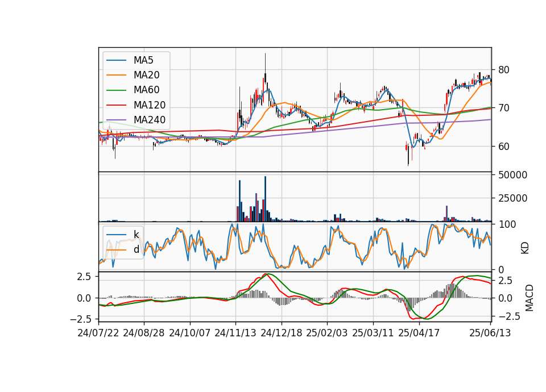Click the blue MA5 legend line sample
The height and width of the screenshot is (392, 546).
pyautogui.click(x=116, y=60)
